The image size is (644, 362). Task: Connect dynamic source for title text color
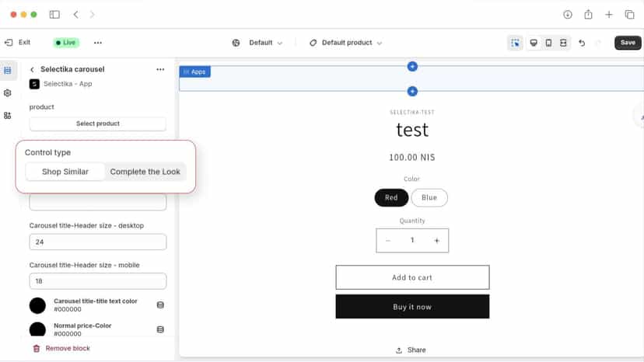click(160, 305)
